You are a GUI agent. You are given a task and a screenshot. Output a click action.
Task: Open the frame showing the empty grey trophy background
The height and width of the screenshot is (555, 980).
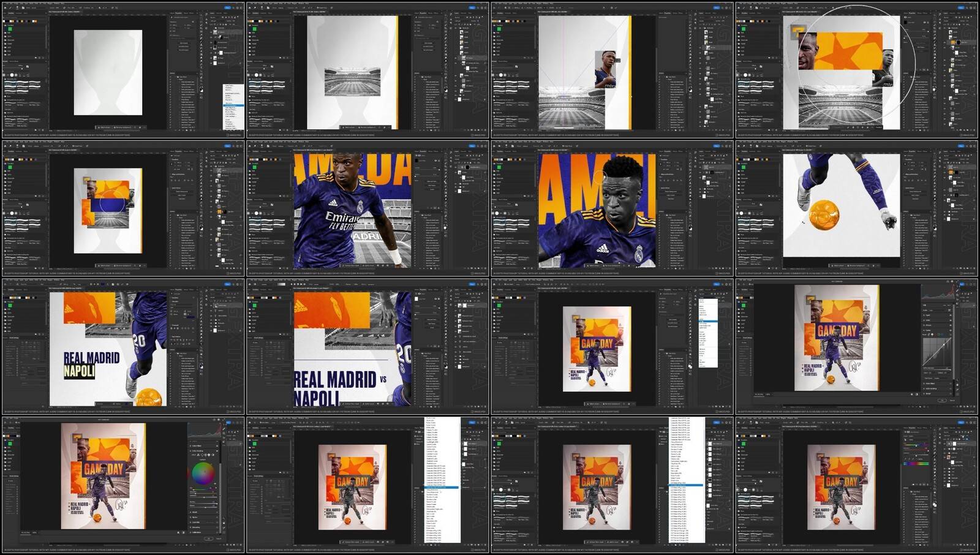pos(123,70)
